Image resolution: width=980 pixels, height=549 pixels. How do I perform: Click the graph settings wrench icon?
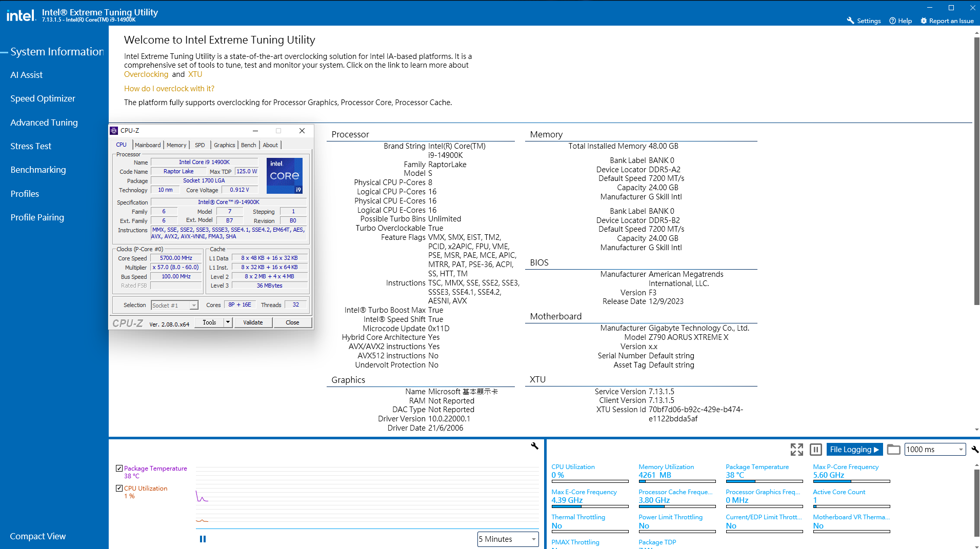point(534,446)
